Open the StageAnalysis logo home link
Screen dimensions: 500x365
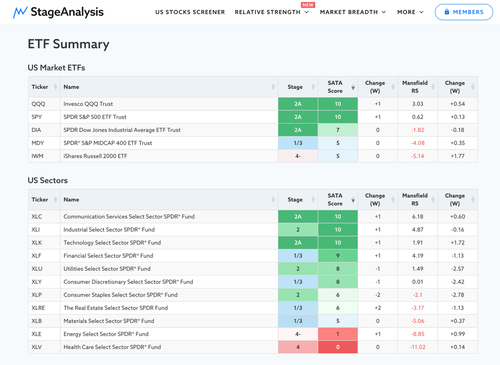(58, 12)
